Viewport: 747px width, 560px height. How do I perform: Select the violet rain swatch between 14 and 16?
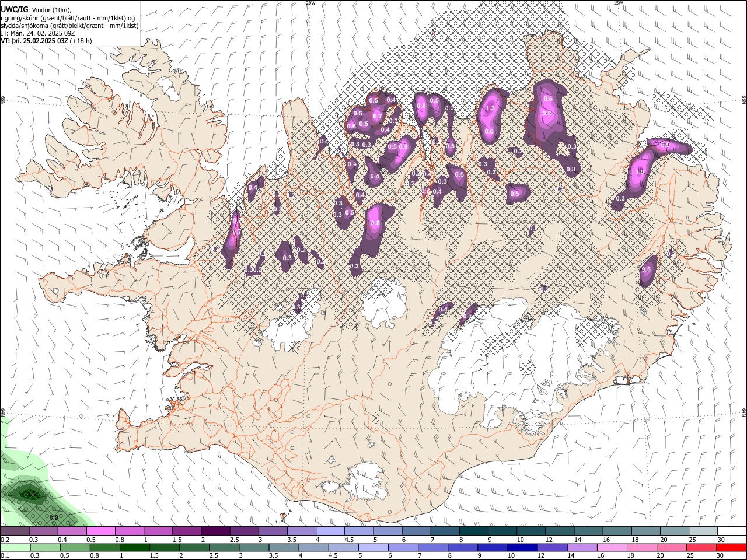[582, 547]
